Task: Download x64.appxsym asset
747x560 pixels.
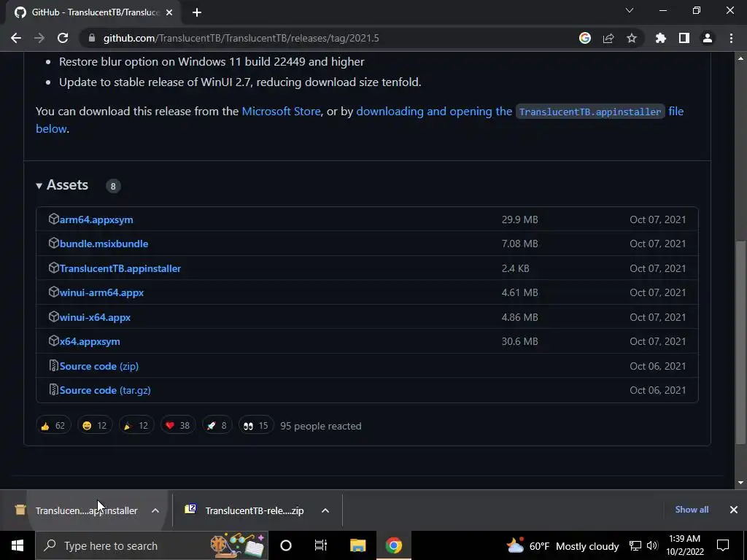Action: click(90, 342)
